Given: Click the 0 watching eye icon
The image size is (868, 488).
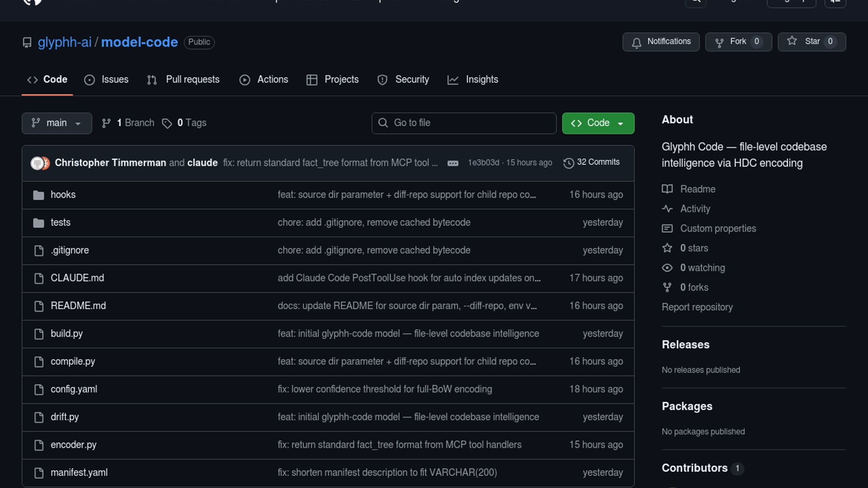Looking at the screenshot, I should pyautogui.click(x=667, y=268).
